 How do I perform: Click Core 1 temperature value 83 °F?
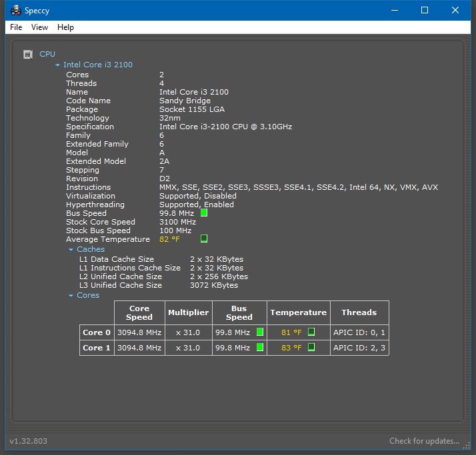(291, 348)
